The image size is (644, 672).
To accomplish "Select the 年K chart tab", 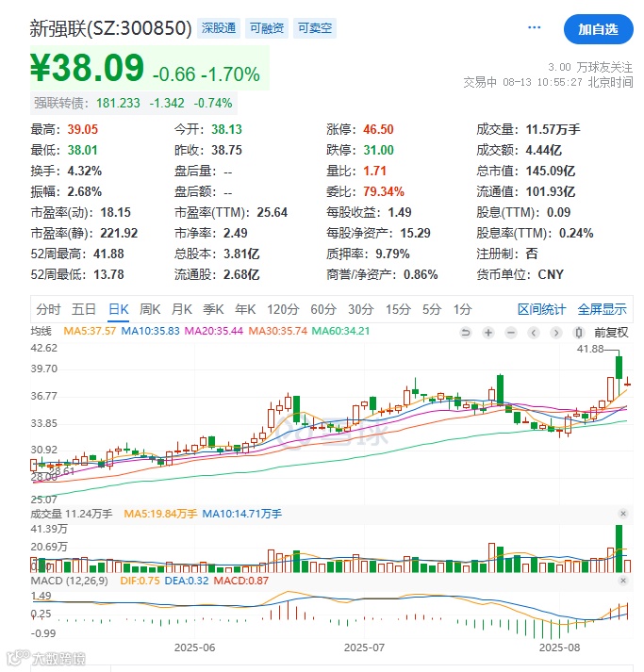I will [245, 309].
